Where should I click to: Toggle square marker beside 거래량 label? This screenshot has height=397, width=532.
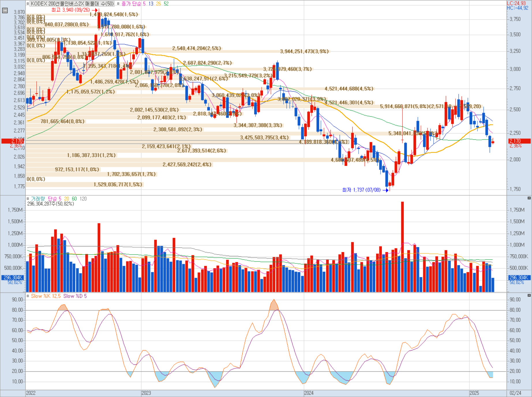pos(28,199)
